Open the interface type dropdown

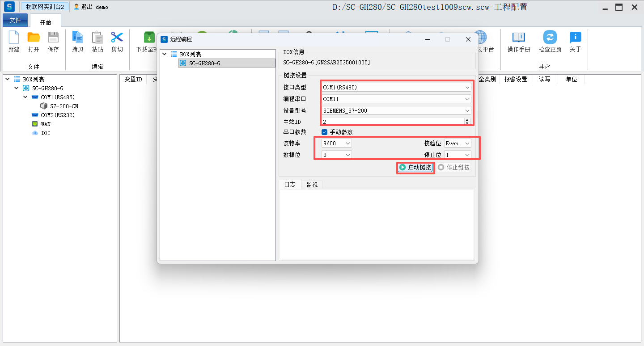click(x=396, y=87)
